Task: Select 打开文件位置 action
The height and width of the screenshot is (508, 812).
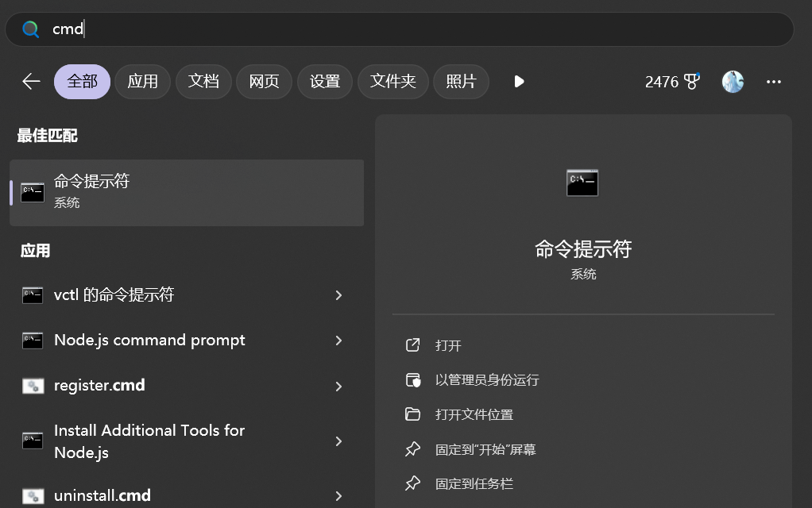Action: (474, 414)
